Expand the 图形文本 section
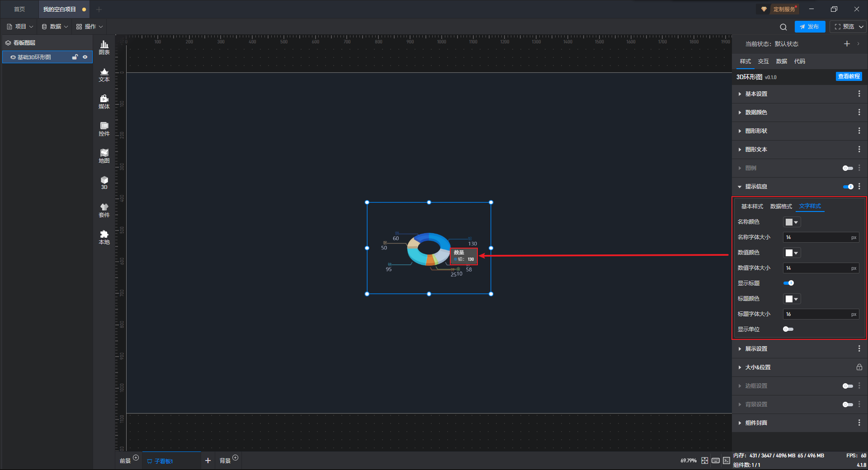The image size is (868, 470). (740, 150)
